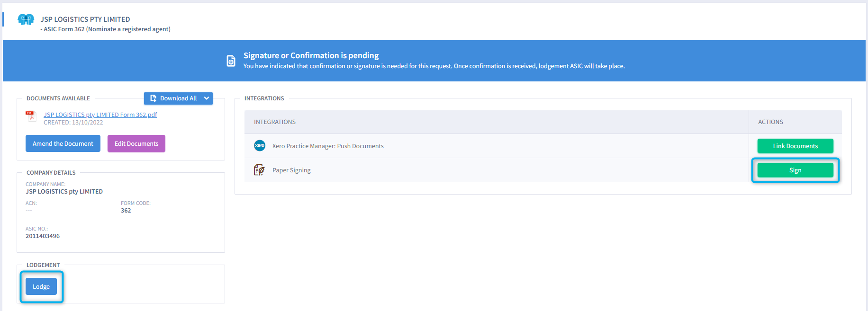Click the 'COMPANY DETAILS' section label
Viewport: 868px width, 311px height.
(x=51, y=173)
